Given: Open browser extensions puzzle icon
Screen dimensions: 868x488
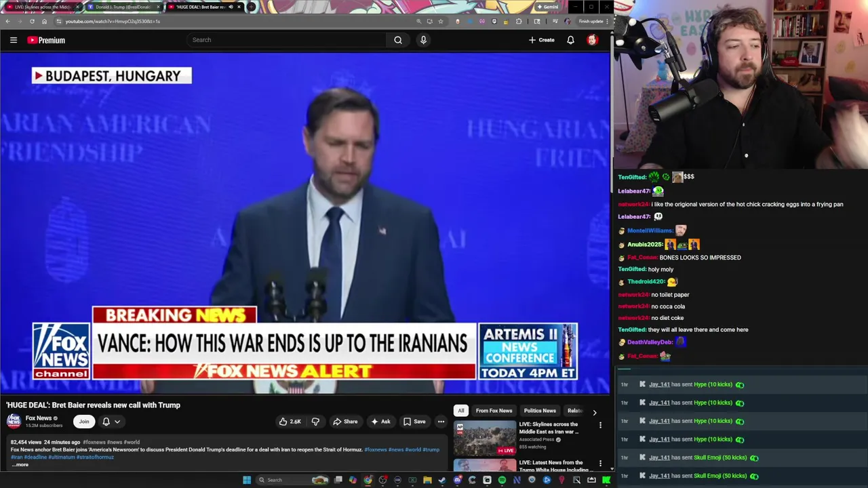Looking at the screenshot, I should [519, 21].
